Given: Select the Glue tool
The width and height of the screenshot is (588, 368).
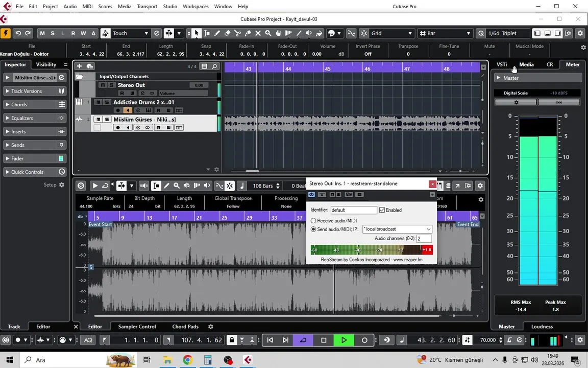Looking at the screenshot, I should [x=248, y=33].
